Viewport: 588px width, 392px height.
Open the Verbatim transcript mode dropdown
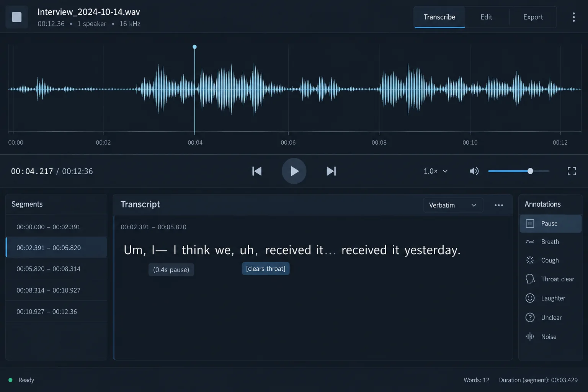pos(453,205)
